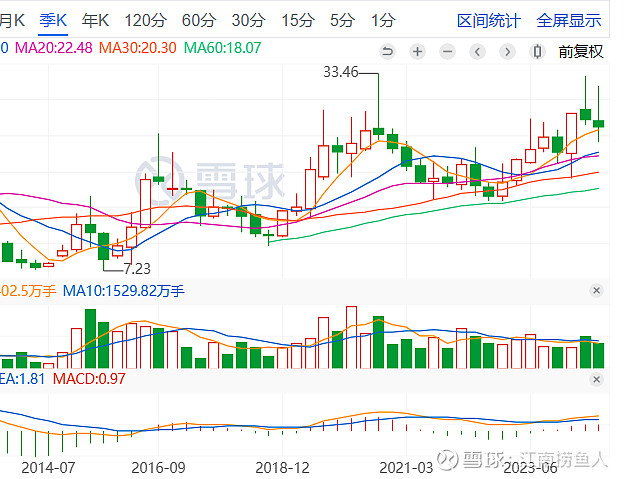Move chart left with the left chevron
The image size is (627, 479).
477,52
